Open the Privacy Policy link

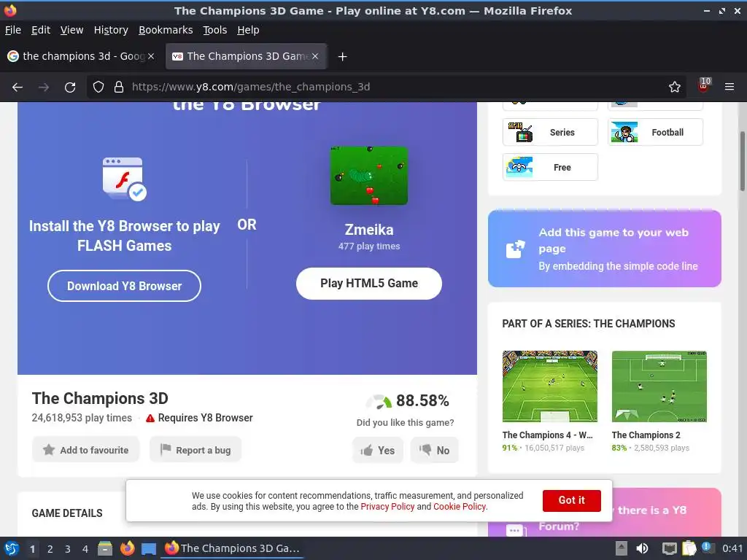pos(387,507)
